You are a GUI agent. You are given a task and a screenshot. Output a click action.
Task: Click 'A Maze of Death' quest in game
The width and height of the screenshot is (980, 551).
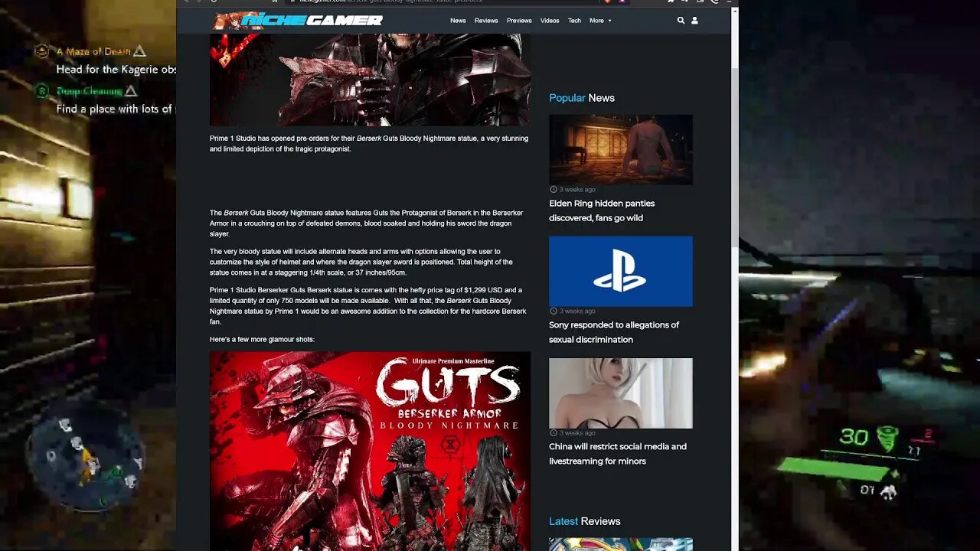pos(93,51)
